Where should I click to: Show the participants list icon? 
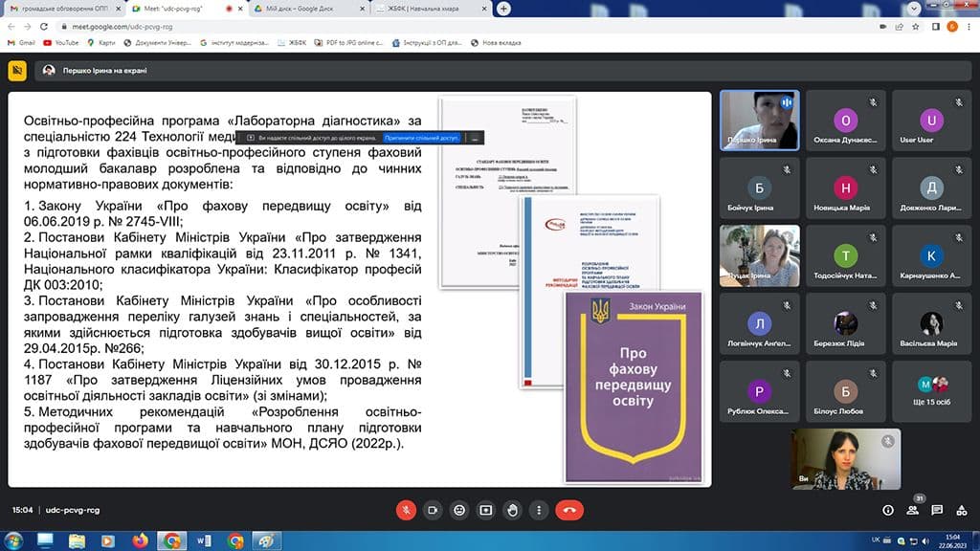(912, 511)
